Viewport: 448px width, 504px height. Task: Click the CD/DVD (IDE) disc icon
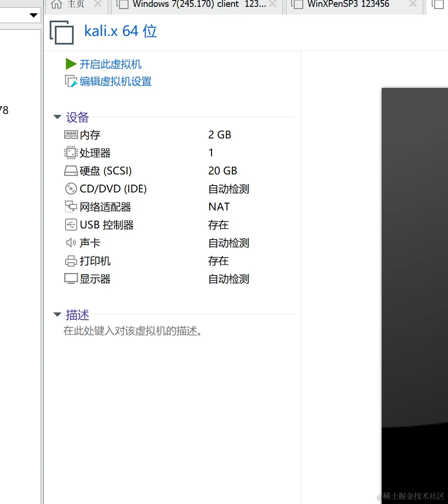pos(71,189)
